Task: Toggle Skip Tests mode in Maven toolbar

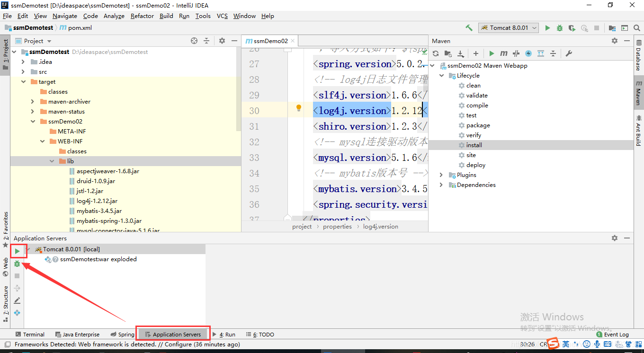Action: coord(516,53)
